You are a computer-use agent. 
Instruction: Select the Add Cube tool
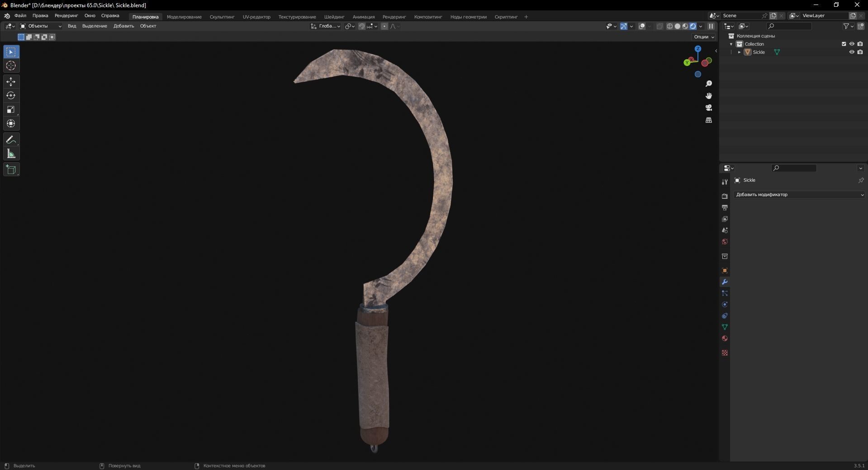pos(10,169)
